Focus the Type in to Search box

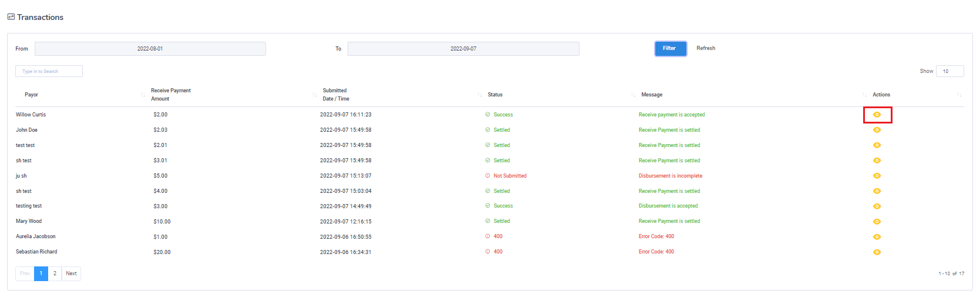point(49,71)
